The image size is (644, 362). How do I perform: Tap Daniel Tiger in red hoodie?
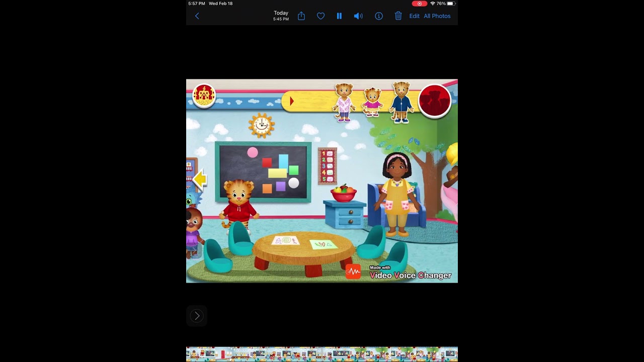pos(239,205)
